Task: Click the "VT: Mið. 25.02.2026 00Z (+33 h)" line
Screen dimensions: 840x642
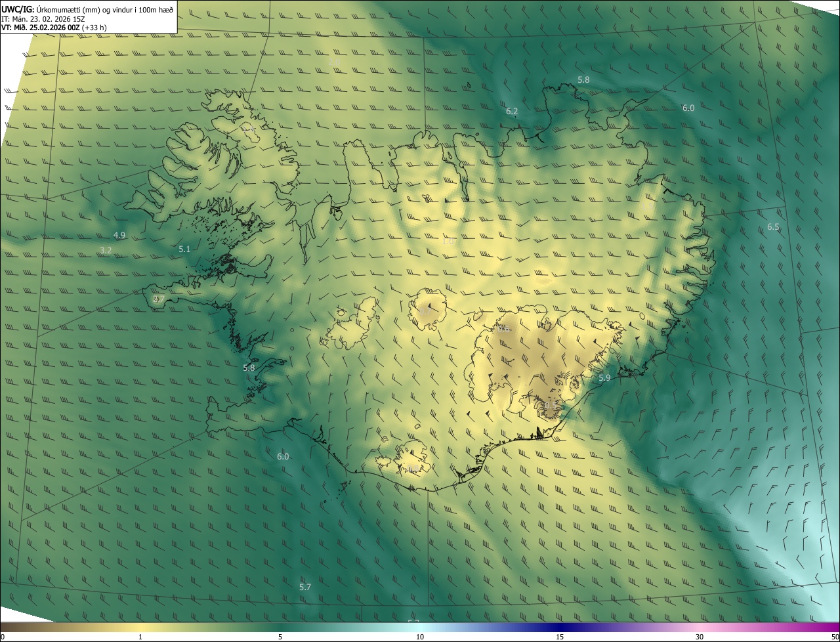Action: [x=54, y=28]
